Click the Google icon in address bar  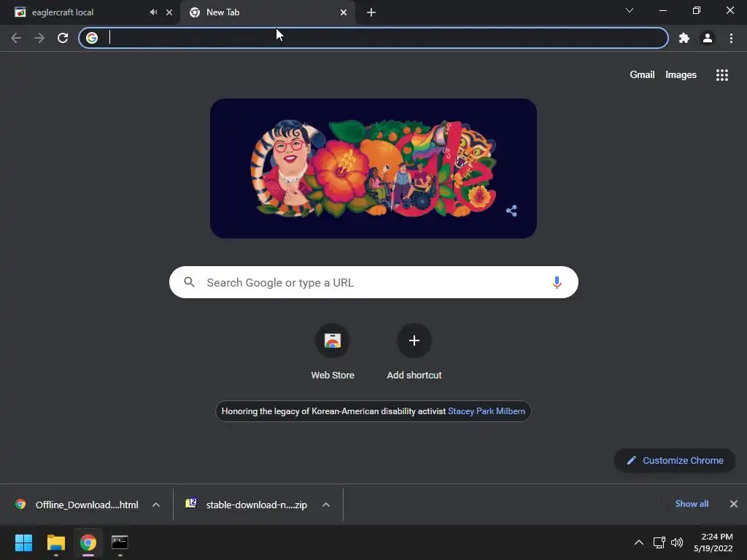coord(92,38)
